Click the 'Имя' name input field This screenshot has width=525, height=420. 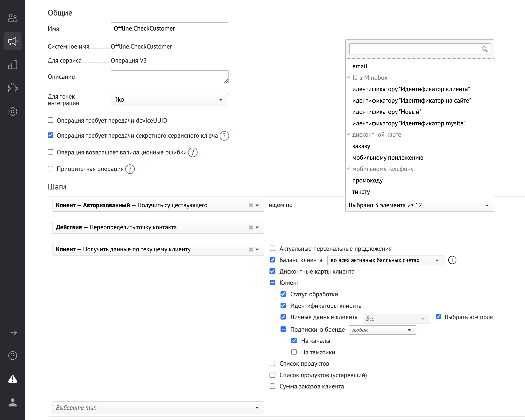[x=169, y=29]
